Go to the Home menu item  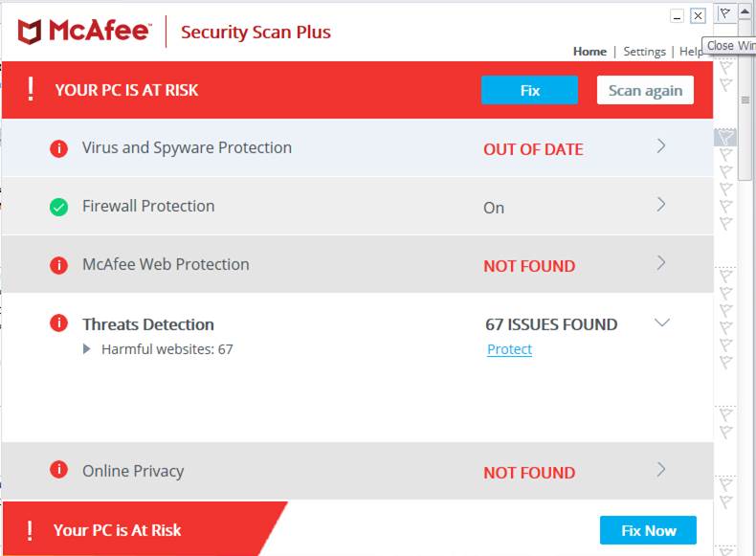(x=589, y=52)
